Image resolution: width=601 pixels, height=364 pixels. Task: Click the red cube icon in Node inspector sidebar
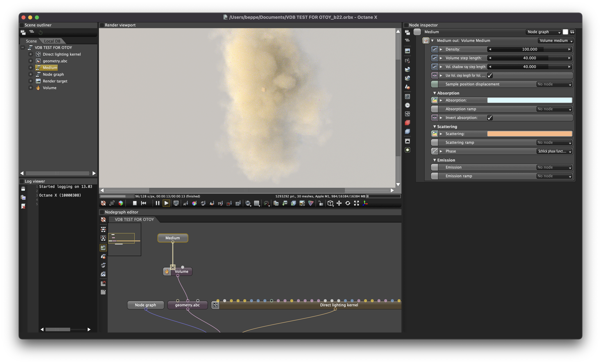tap(407, 123)
